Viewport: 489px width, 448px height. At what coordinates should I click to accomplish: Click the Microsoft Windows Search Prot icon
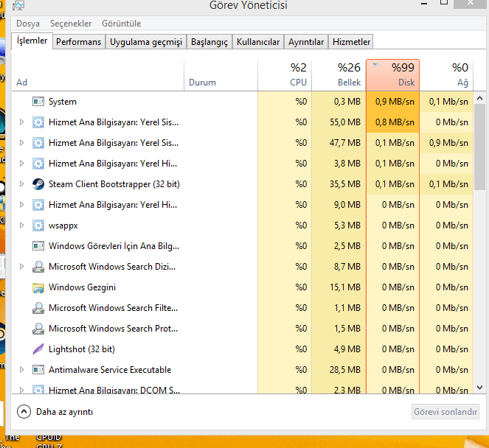pos(38,329)
